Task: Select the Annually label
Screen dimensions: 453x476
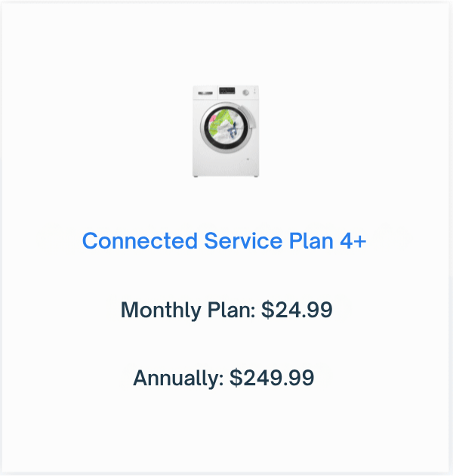Action: click(178, 378)
